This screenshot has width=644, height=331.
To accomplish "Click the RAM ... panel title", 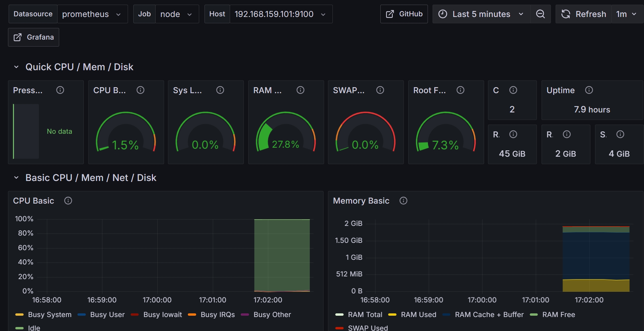I will pos(267,90).
